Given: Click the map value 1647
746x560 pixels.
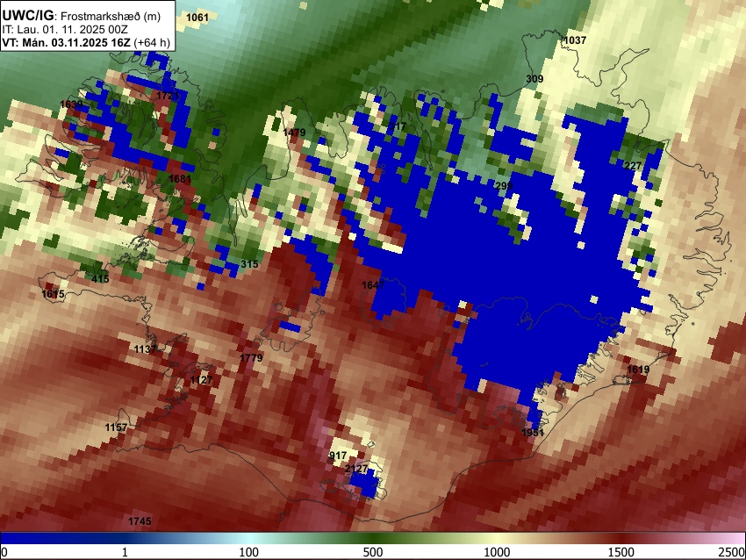Looking at the screenshot, I should pos(373,285).
